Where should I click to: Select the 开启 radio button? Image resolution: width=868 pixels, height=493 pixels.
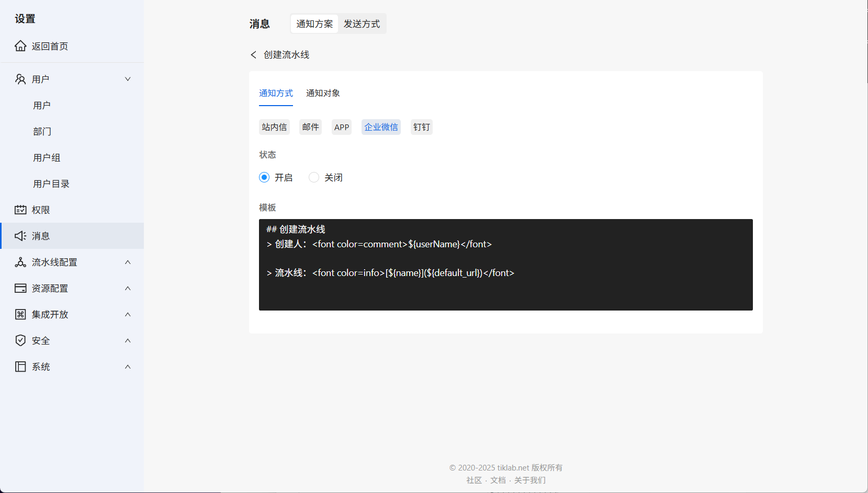coord(264,177)
